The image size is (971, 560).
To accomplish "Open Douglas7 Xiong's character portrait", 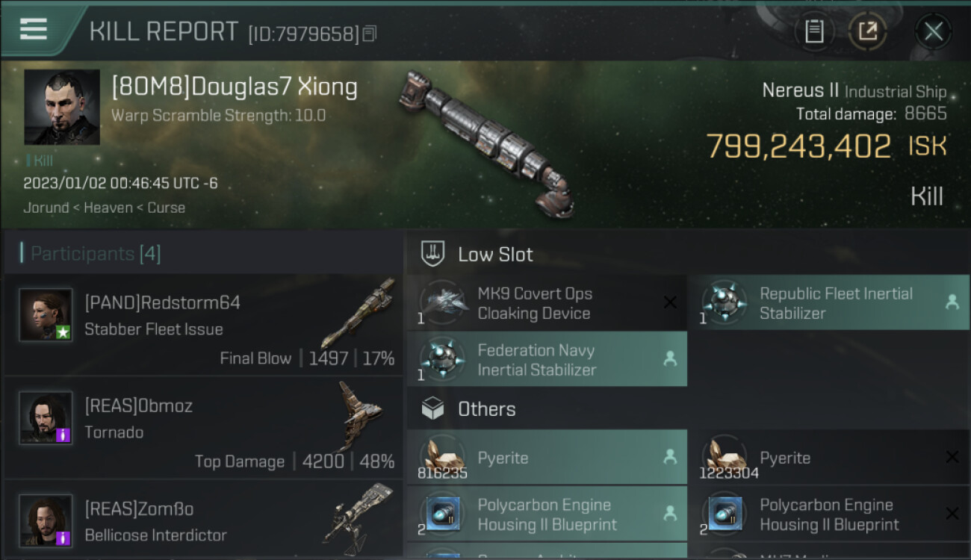I will 62,108.
